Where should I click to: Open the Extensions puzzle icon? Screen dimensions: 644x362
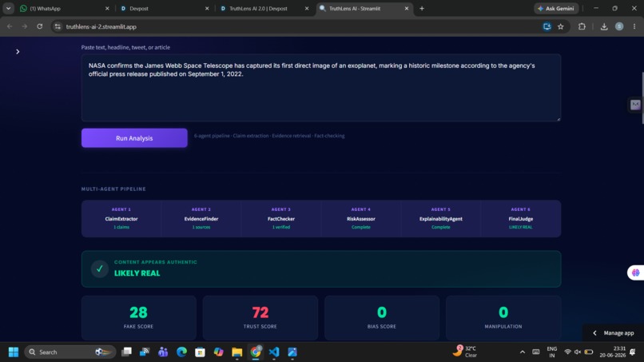[x=582, y=26]
